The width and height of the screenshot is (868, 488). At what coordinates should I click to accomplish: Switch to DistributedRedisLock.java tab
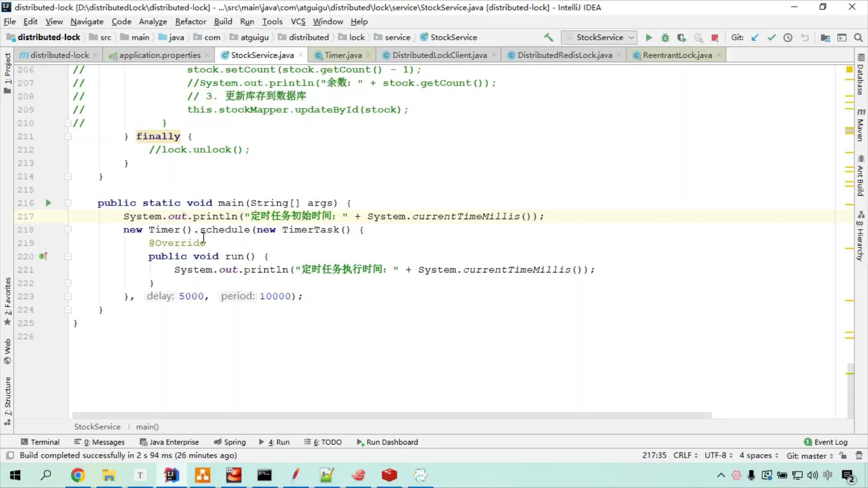coord(565,55)
